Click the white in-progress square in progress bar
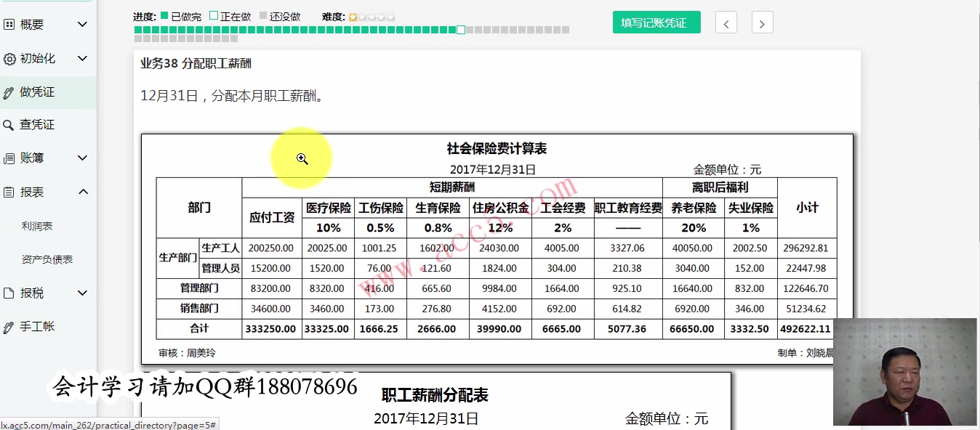The width and height of the screenshot is (980, 430). pyautogui.click(x=460, y=30)
